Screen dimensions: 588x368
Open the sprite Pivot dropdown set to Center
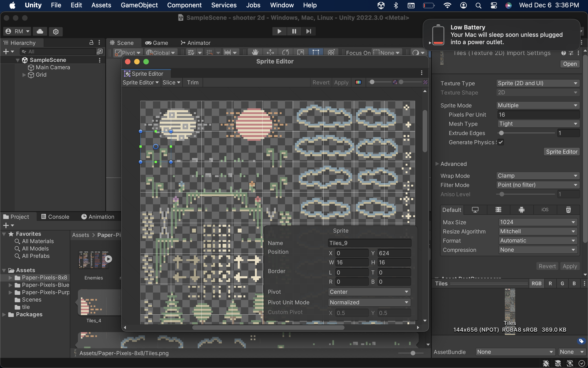click(x=369, y=292)
